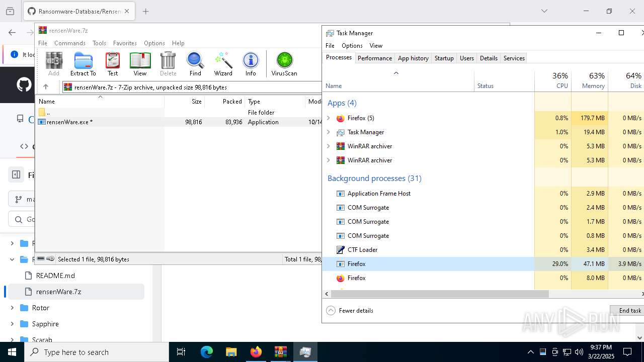Show hidden tray icons
This screenshot has height=362, width=644.
pyautogui.click(x=530, y=352)
